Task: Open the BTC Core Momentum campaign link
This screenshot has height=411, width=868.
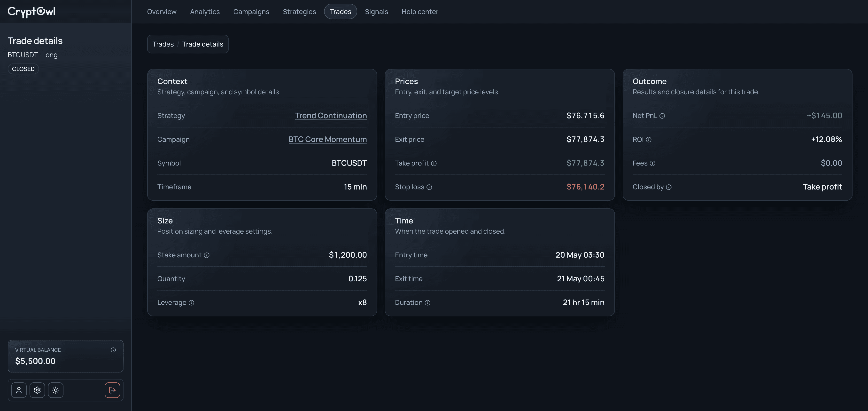Action: (327, 139)
